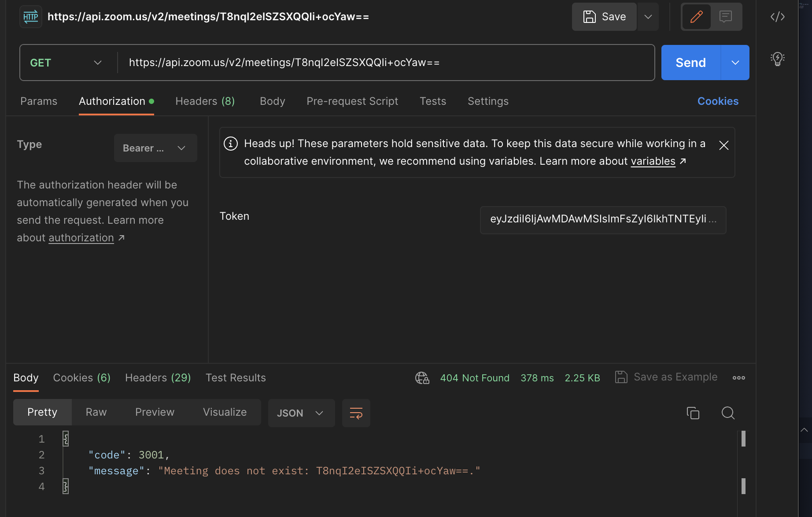Select the Pretty view
The height and width of the screenshot is (517, 812).
point(42,412)
